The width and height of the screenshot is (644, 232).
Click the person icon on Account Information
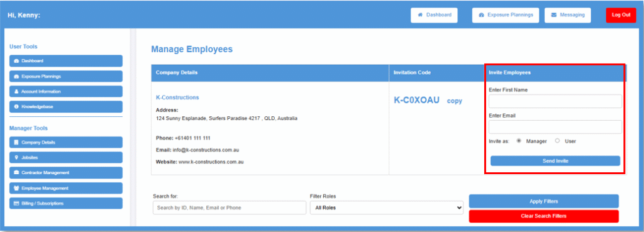[16, 92]
